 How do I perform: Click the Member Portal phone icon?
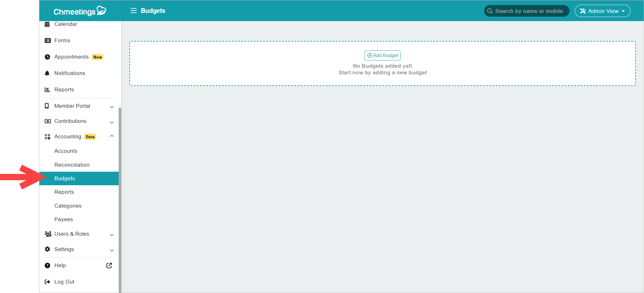(x=47, y=106)
